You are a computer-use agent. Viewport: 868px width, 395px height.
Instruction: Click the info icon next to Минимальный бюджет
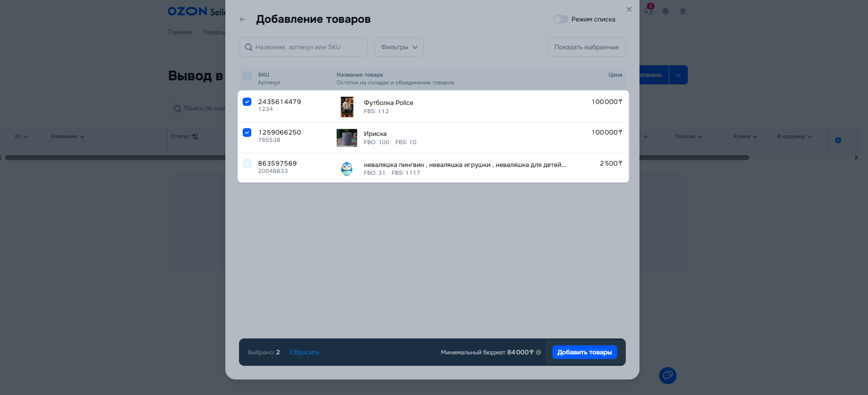click(x=538, y=352)
